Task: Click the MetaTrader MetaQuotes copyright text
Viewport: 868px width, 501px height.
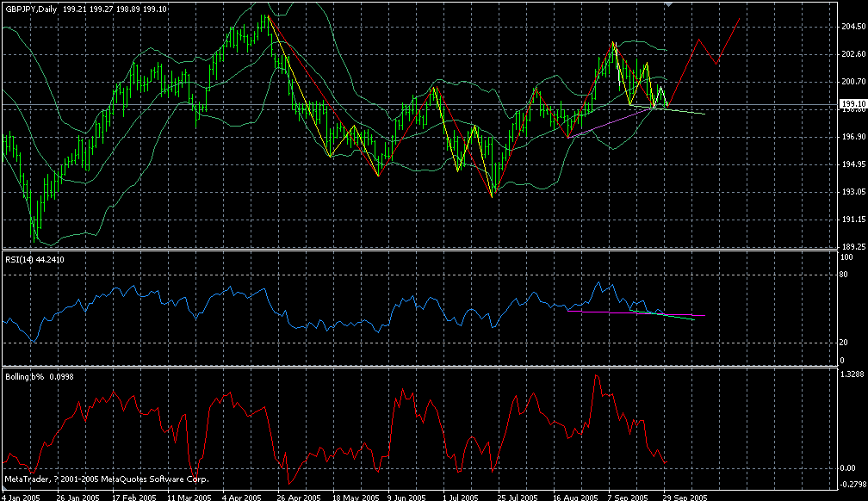Action: (107, 479)
